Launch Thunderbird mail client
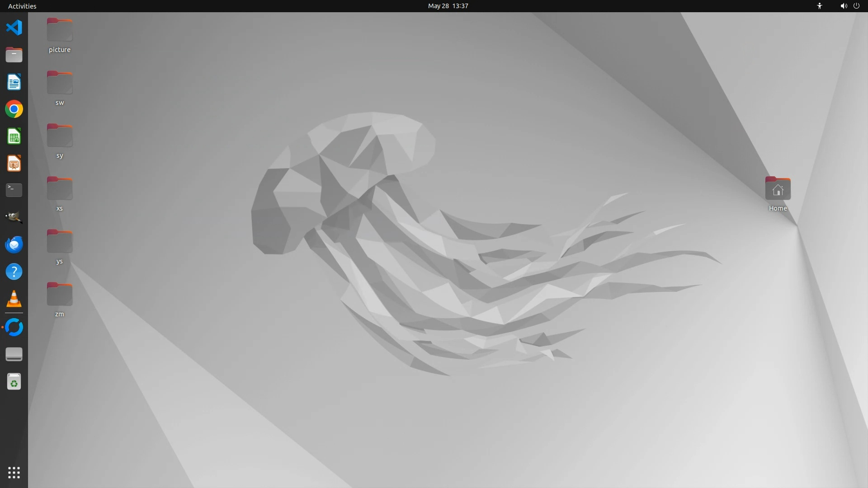Screen dimensions: 868x488 coord(14,244)
